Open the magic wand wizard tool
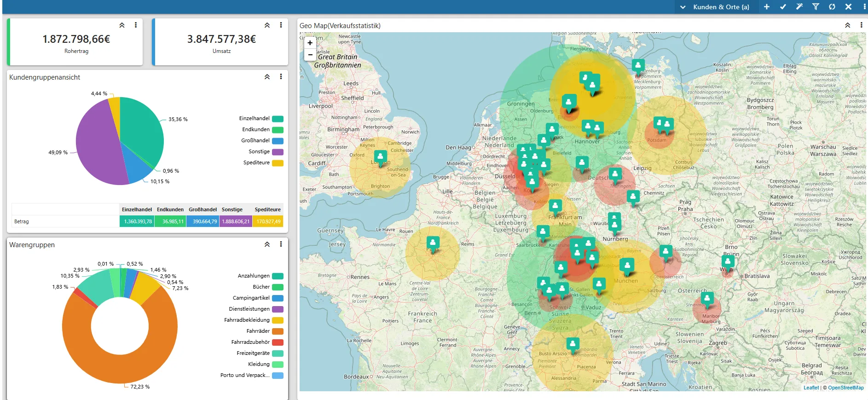The height and width of the screenshot is (400, 868). (799, 7)
